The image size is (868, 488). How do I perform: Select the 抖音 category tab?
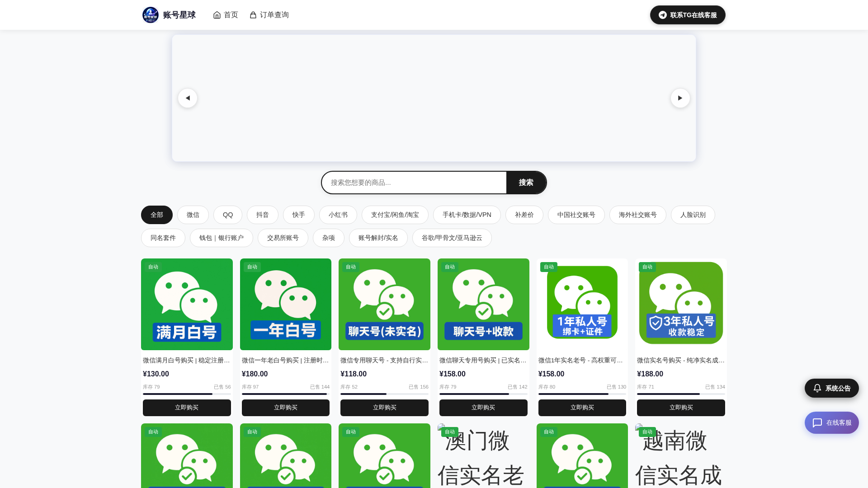pyautogui.click(x=263, y=215)
